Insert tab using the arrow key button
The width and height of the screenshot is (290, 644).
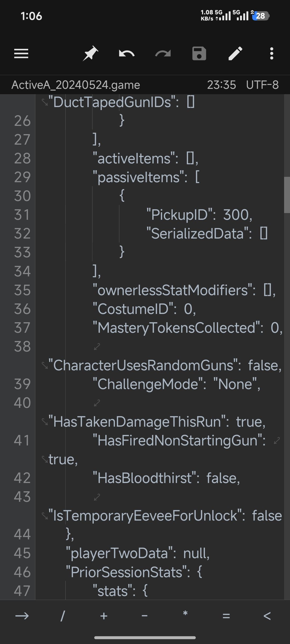pyautogui.click(x=22, y=616)
